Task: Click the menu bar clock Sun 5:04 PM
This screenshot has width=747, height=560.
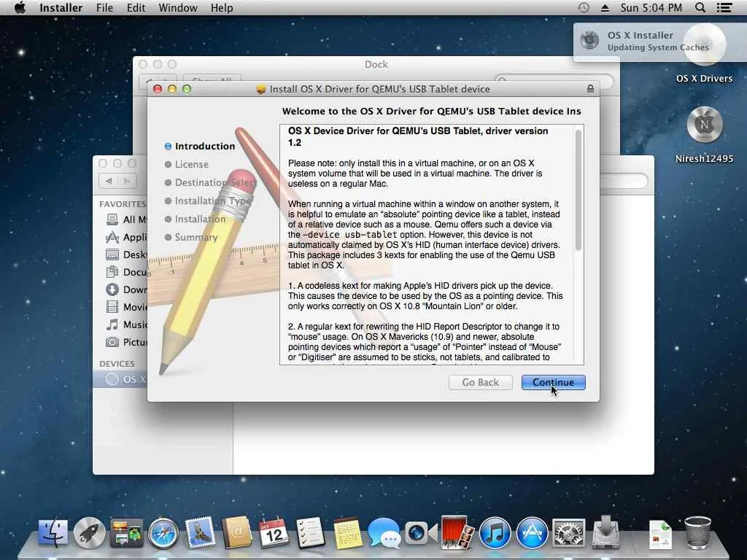Action: (651, 7)
